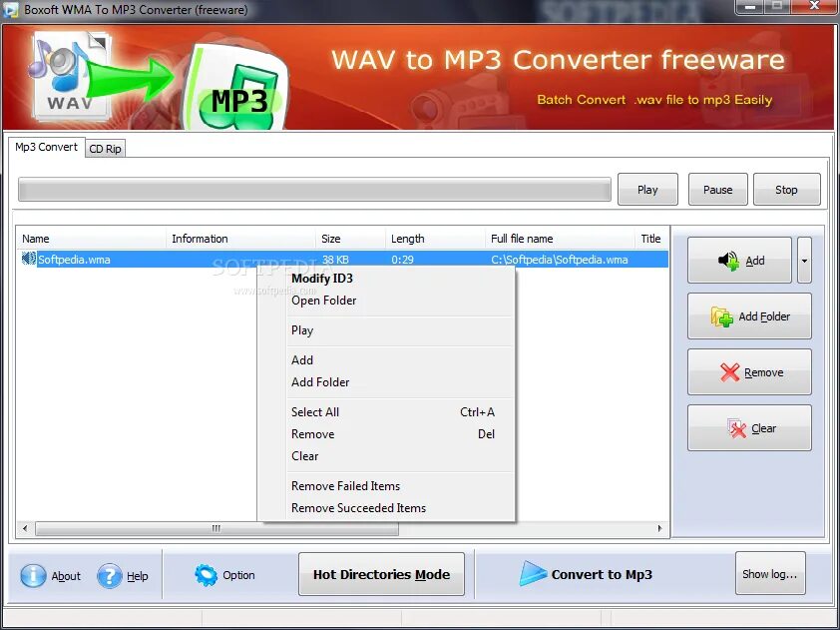Viewport: 840px width, 630px height.
Task: Click inside the playback progress bar
Action: 314,190
